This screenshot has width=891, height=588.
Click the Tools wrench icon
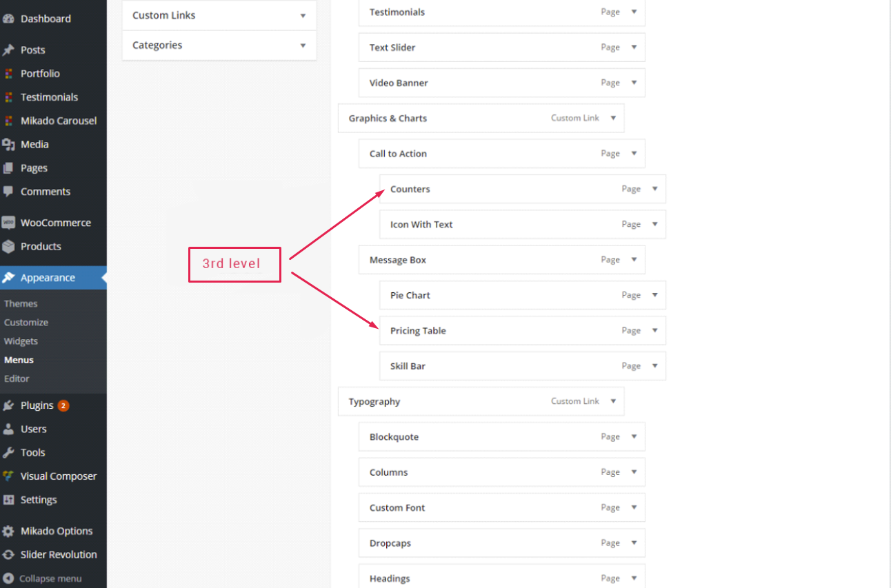[x=9, y=452]
